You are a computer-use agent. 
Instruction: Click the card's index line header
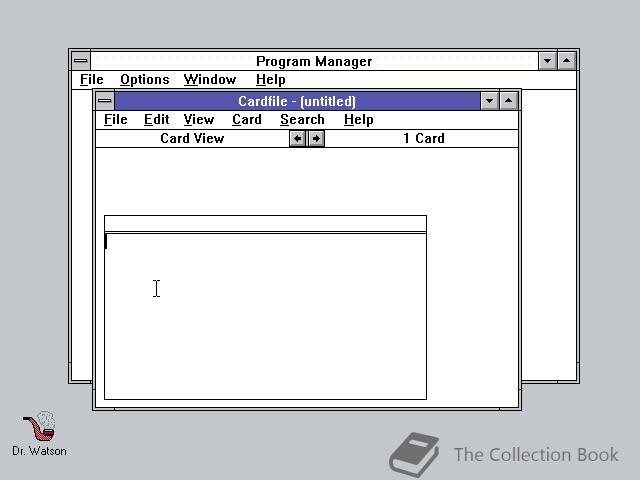265,224
